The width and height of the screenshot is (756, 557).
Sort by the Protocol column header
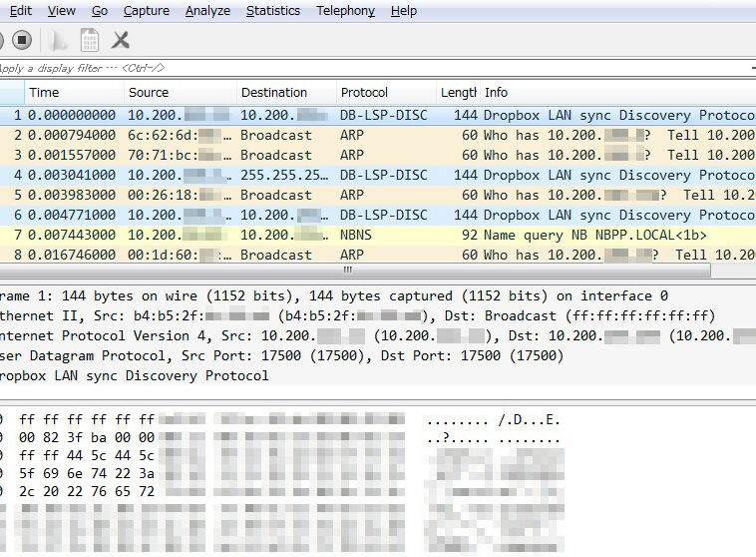point(386,92)
